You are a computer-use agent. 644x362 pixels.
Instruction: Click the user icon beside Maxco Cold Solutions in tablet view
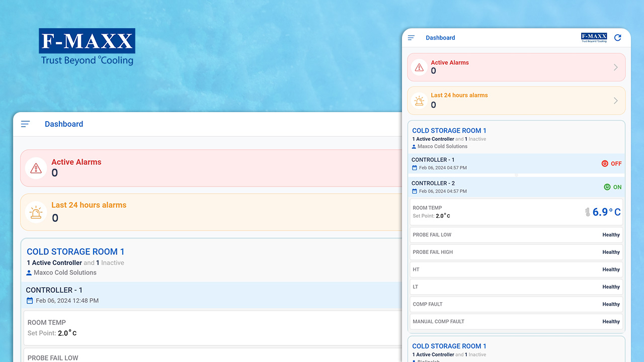tap(29, 273)
